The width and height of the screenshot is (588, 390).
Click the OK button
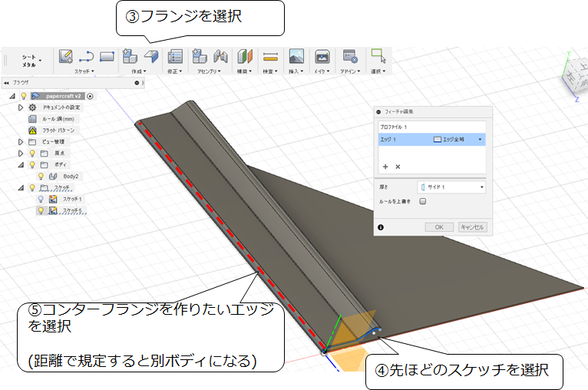coord(439,227)
